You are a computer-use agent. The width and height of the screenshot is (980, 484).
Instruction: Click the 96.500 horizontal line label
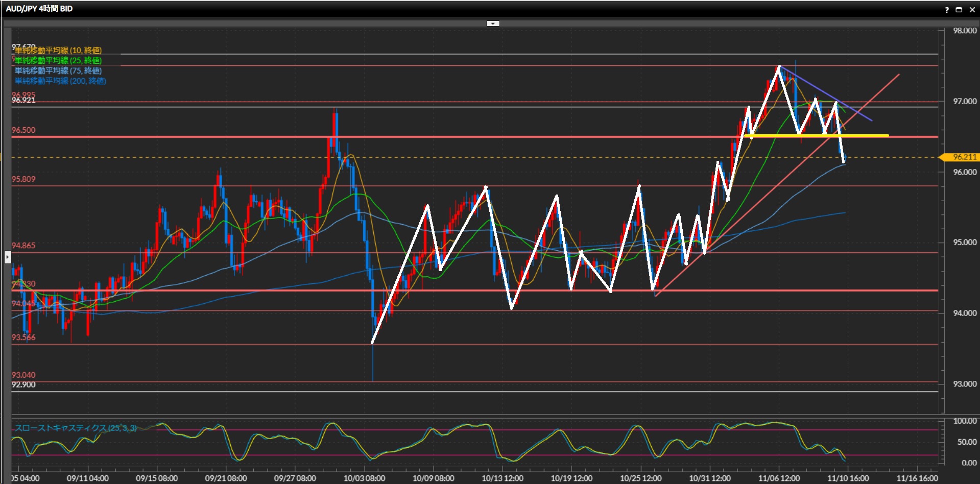click(24, 130)
